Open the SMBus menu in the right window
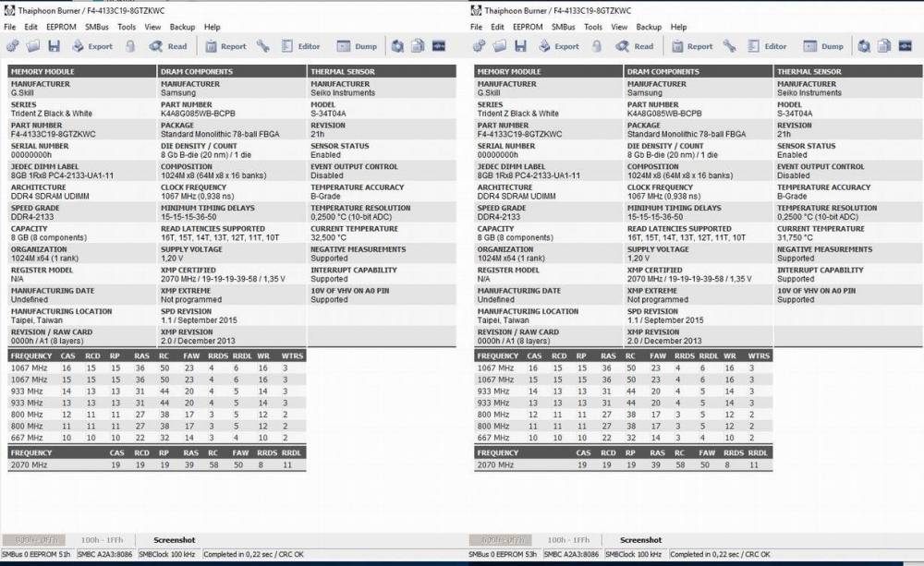This screenshot has width=924, height=566. pyautogui.click(x=564, y=27)
